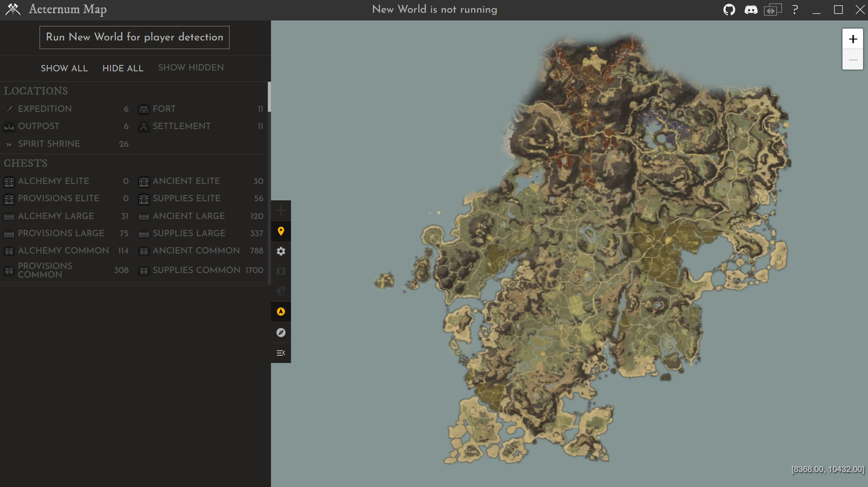Open the compass navigation icon
The image size is (868, 487).
[x=281, y=332]
